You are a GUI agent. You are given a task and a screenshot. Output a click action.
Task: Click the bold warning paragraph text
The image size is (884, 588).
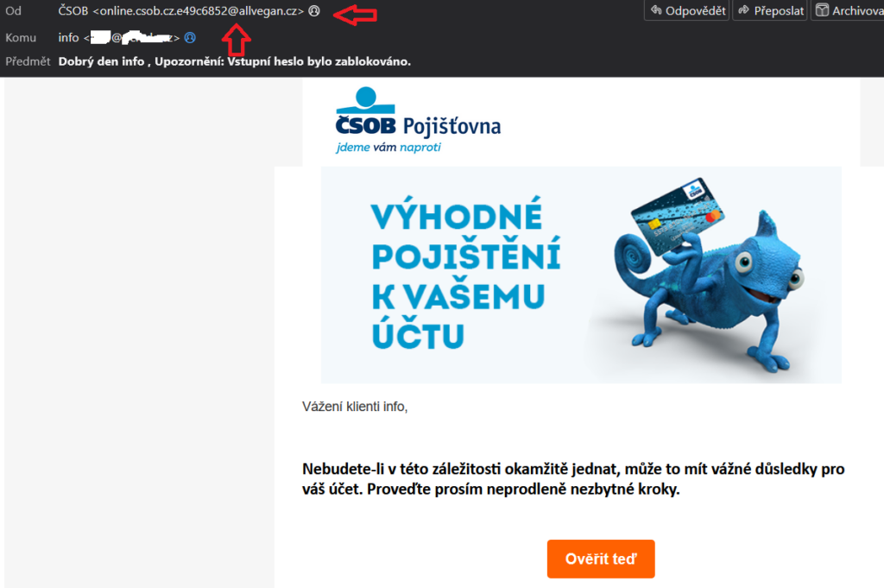click(573, 478)
